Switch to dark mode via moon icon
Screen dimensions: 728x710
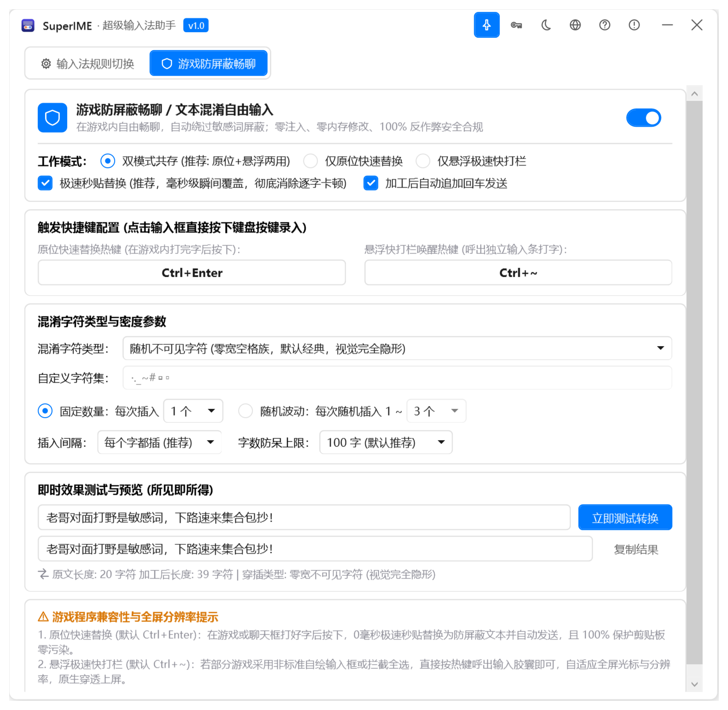point(546,25)
